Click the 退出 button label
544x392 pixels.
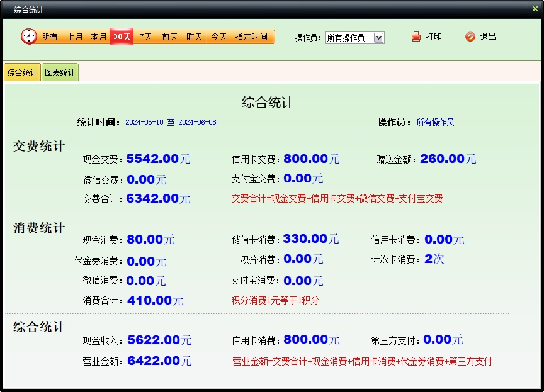coord(488,37)
